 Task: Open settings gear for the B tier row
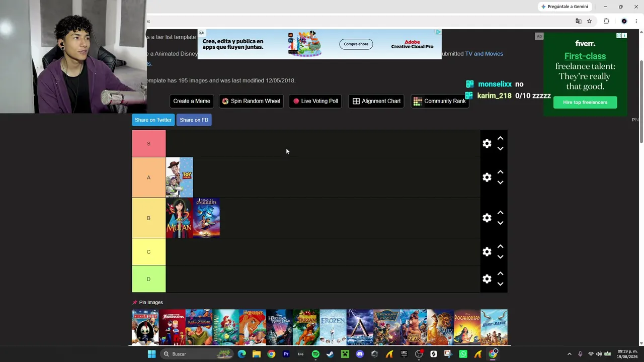click(x=487, y=218)
